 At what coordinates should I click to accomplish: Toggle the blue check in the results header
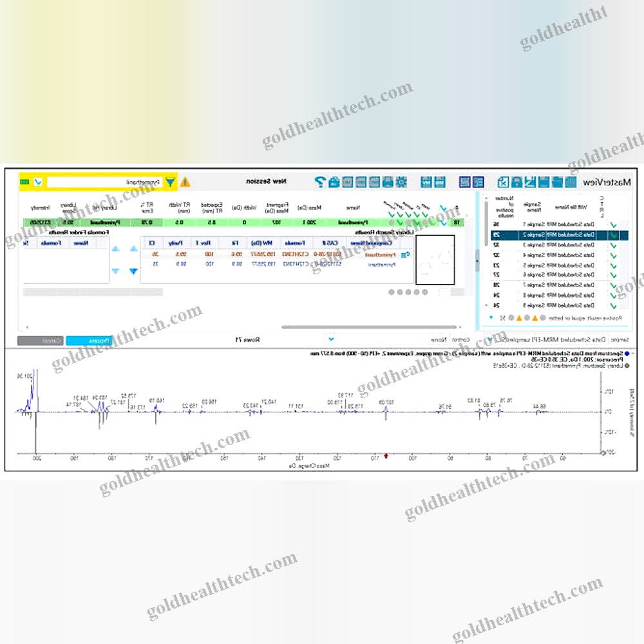(x=443, y=208)
